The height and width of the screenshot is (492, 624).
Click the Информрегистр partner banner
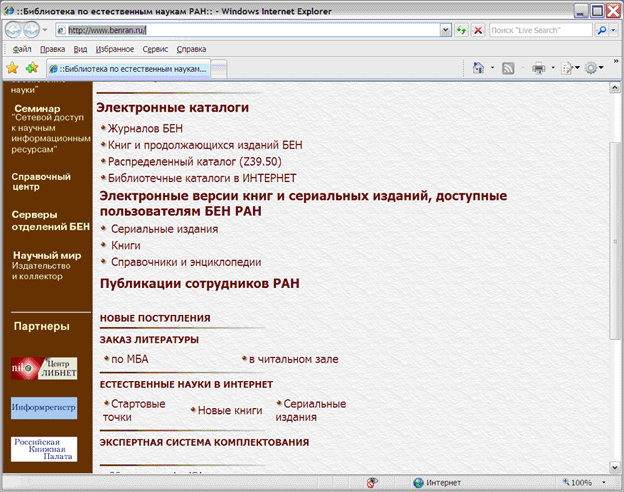click(43, 408)
